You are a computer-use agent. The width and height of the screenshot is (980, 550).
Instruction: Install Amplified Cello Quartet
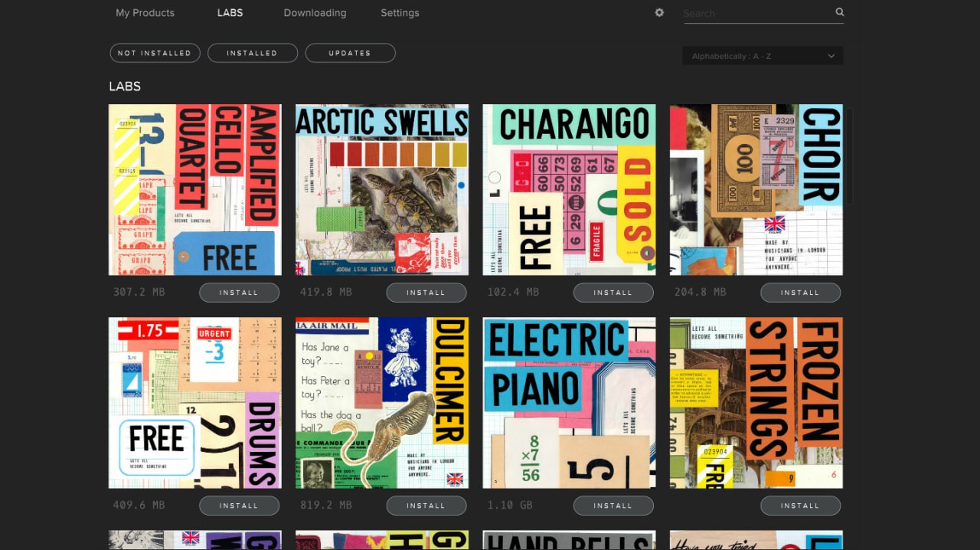point(239,293)
